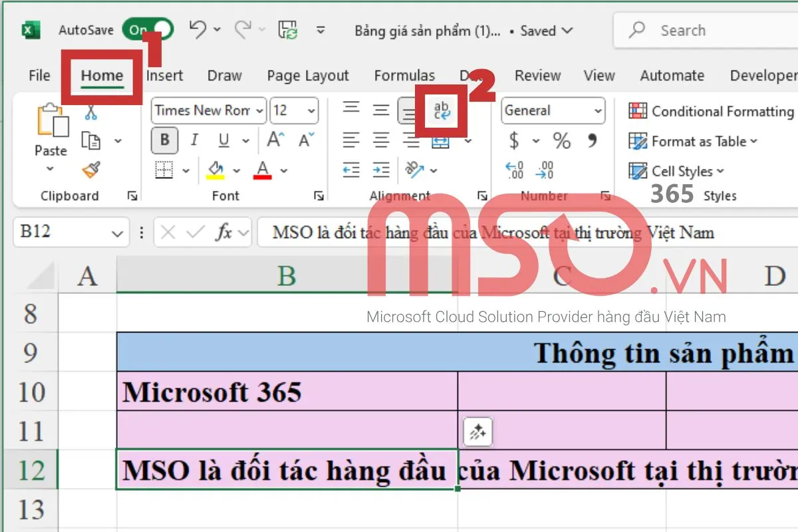Click Decrease Indent icon
Viewport: 798px width, 532px height.
350,170
